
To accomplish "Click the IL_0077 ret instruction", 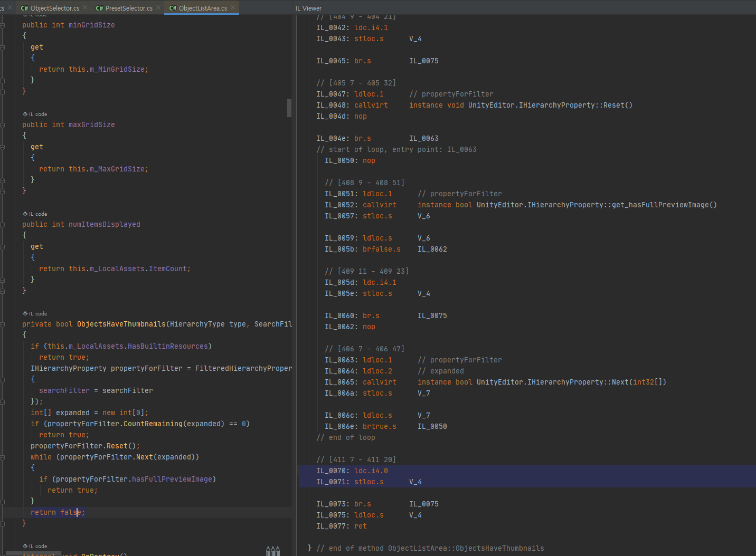I will (342, 526).
